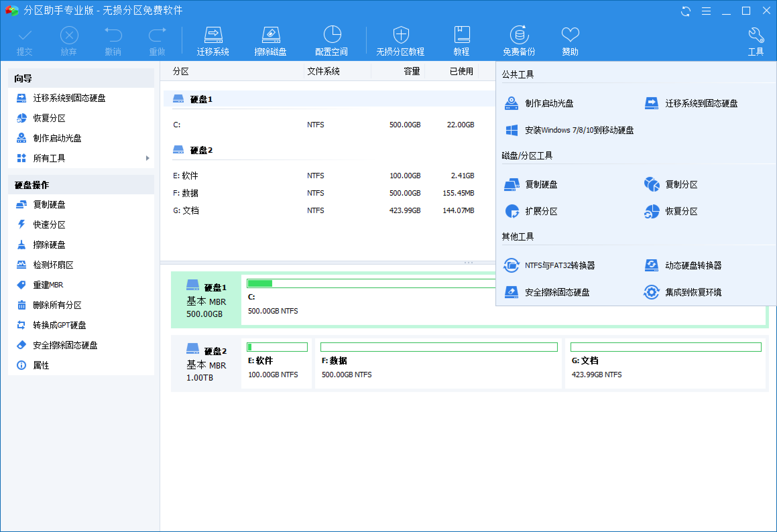Select 硬盘1 基本 MBR disk label
The width and height of the screenshot is (777, 532).
[206, 300]
